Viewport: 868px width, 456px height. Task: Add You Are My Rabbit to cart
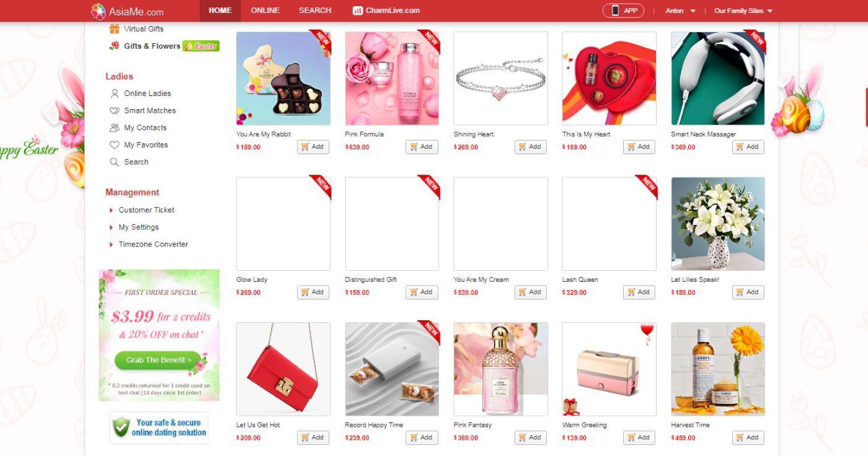(x=313, y=147)
